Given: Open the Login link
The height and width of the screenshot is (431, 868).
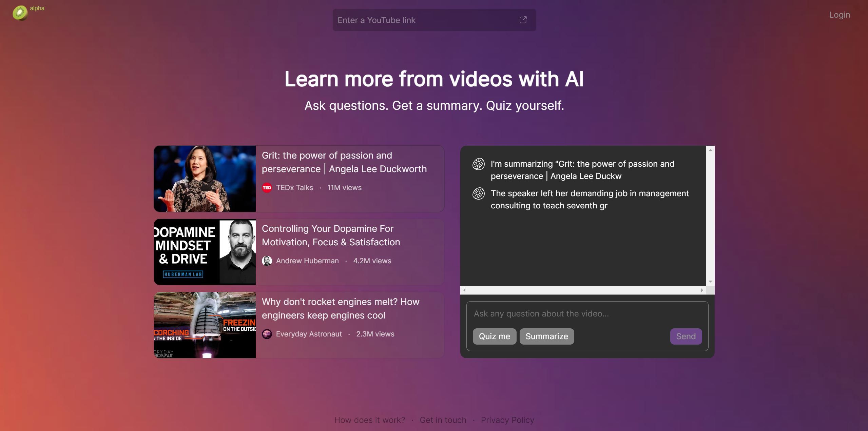Looking at the screenshot, I should (x=840, y=15).
